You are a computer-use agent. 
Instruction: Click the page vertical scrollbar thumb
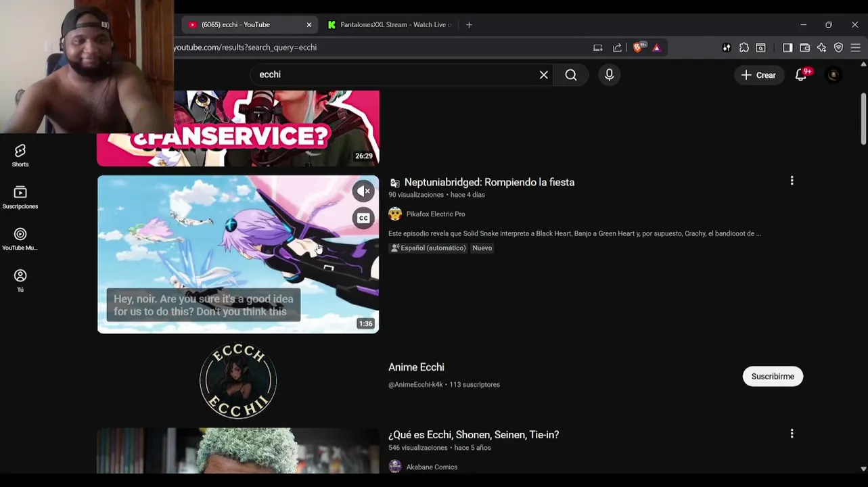pyautogui.click(x=863, y=118)
